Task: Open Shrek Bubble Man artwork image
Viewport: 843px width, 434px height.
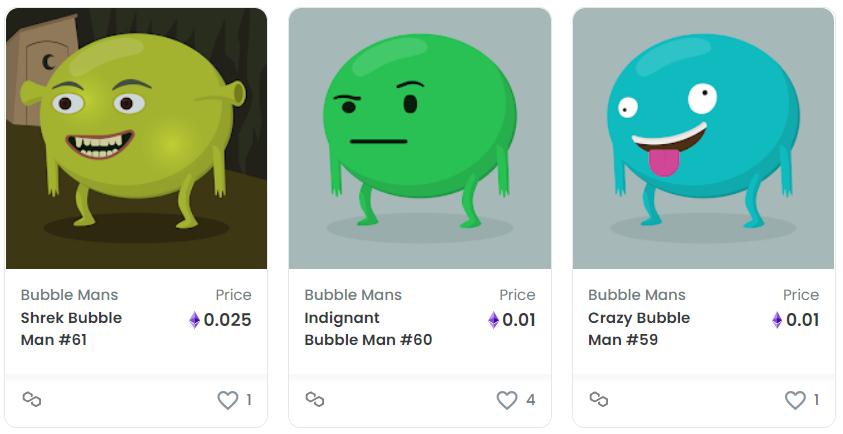Action: point(137,138)
